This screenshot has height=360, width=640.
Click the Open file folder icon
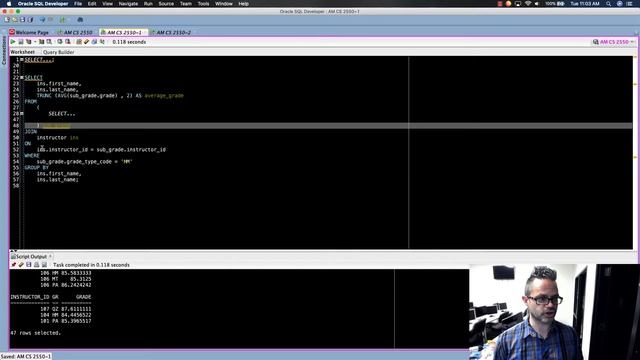pos(15,20)
